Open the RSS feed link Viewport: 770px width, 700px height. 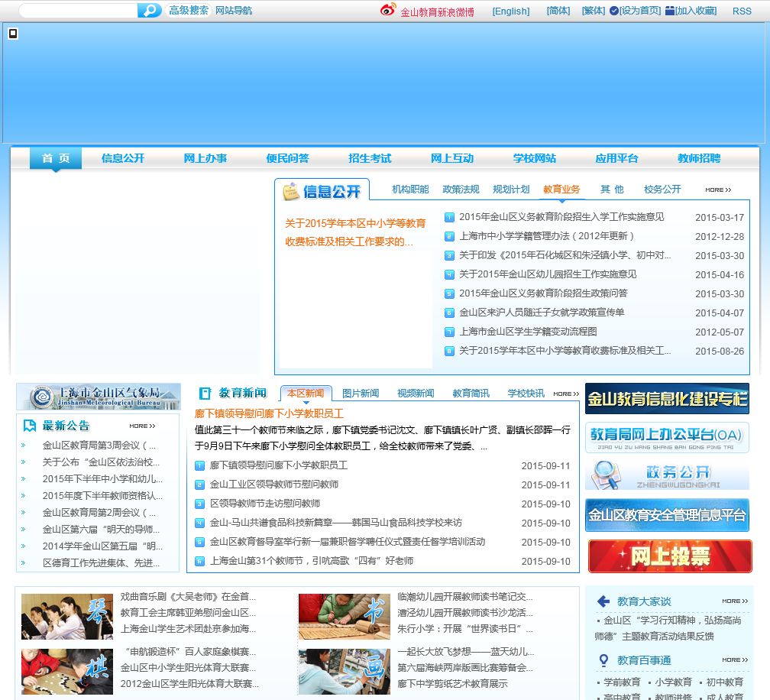742,11
